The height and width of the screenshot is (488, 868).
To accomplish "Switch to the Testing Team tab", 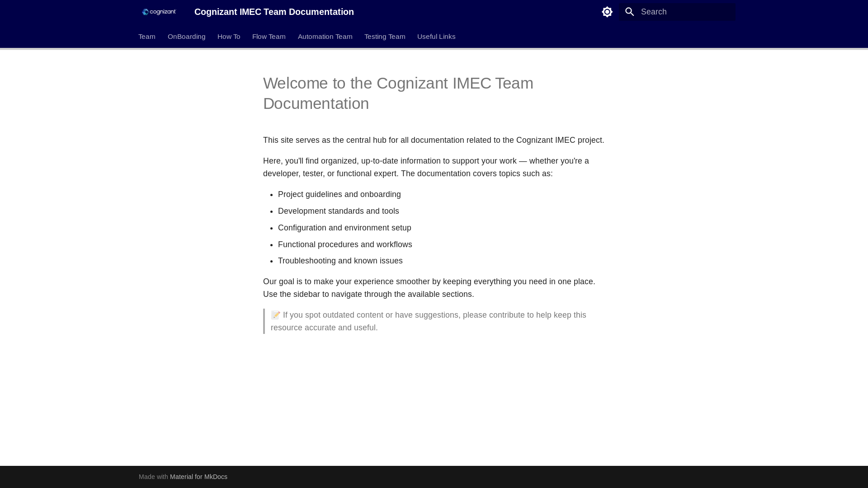I will coord(385,37).
